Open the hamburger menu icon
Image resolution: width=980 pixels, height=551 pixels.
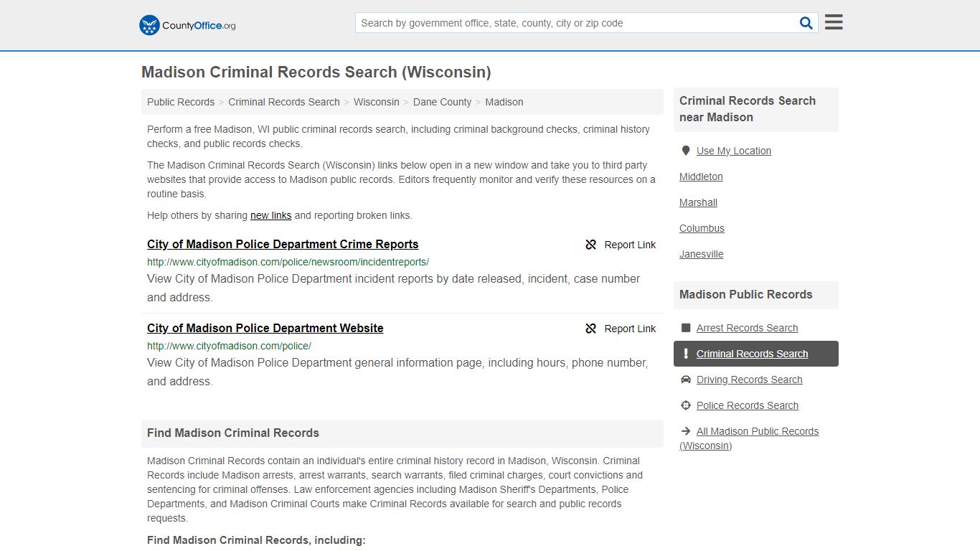coord(834,22)
